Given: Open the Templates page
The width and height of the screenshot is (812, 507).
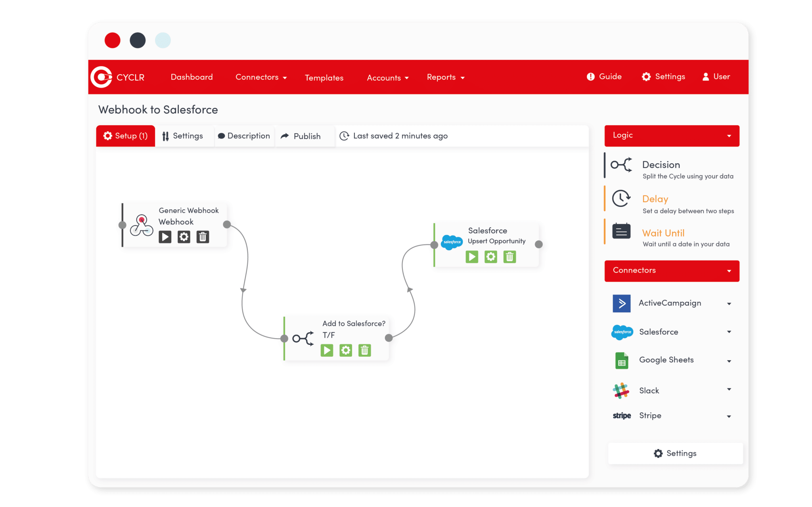Looking at the screenshot, I should click(x=324, y=78).
